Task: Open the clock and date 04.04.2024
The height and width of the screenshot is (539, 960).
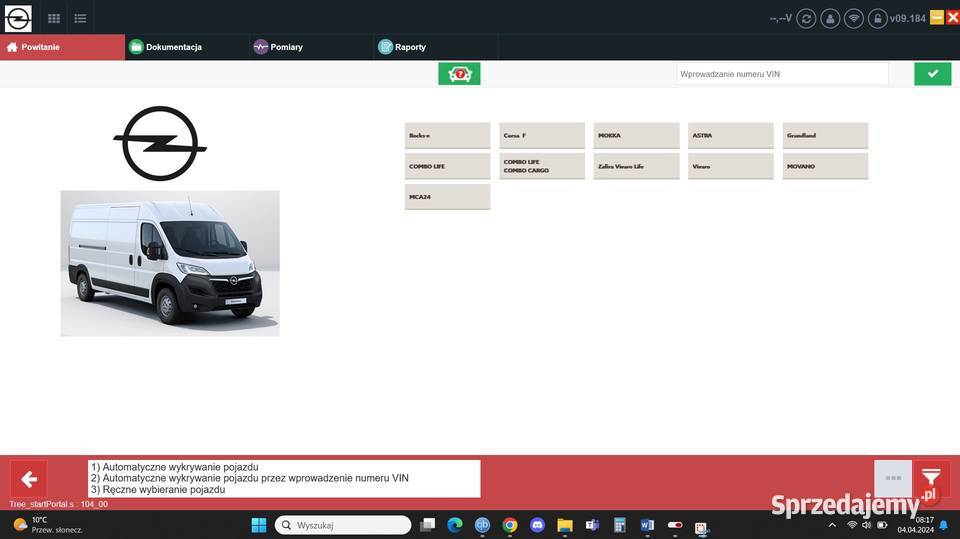Action: (x=916, y=525)
